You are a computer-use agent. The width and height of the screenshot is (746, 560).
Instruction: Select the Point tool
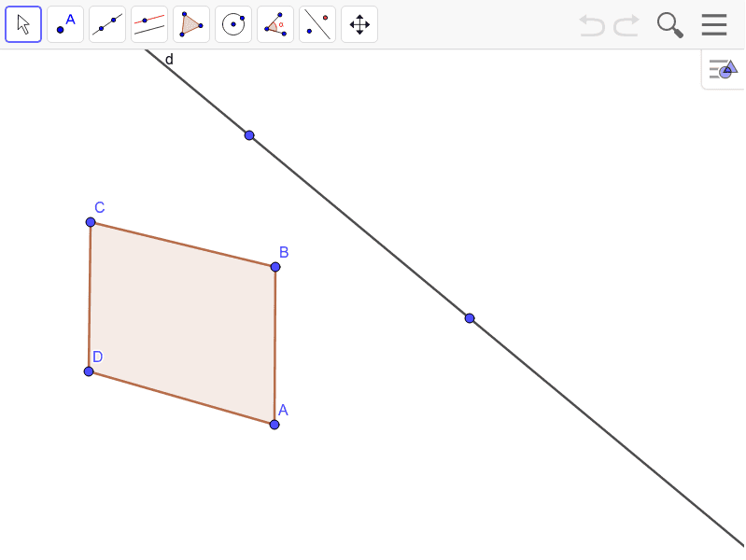[65, 24]
